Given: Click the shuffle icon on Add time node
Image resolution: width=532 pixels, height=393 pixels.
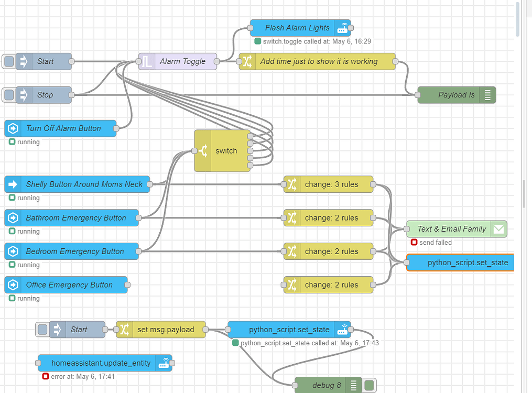Looking at the screenshot, I should 247,61.
